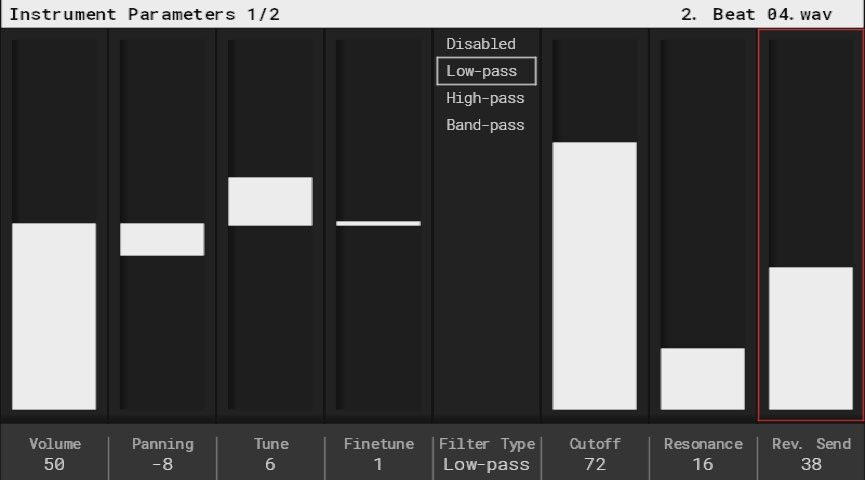
Task: Click the Volume slider bar
Action: pos(54,316)
